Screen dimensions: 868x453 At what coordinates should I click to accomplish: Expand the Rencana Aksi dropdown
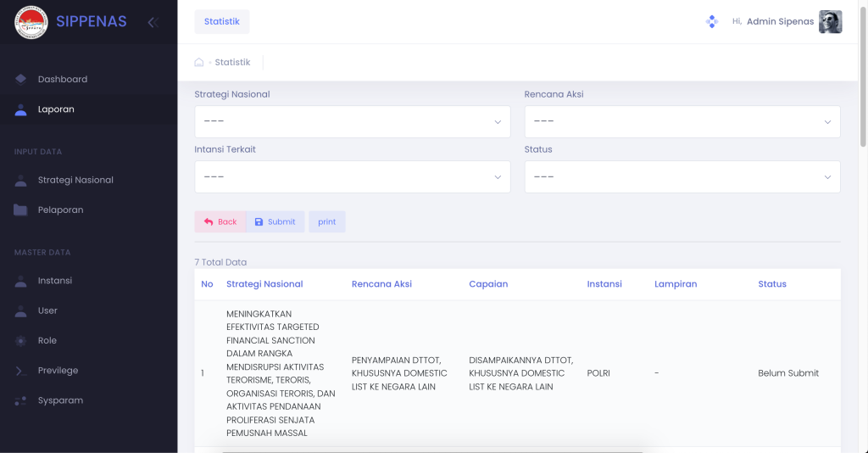(x=682, y=122)
